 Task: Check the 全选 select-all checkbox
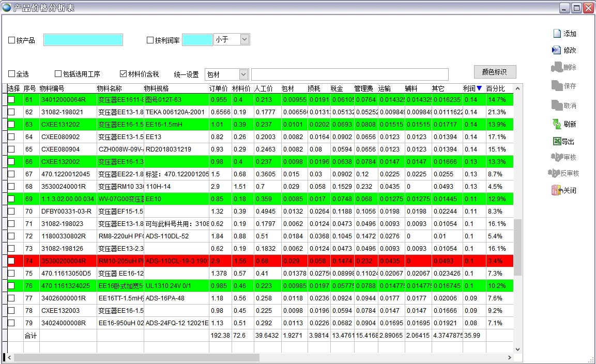point(12,74)
